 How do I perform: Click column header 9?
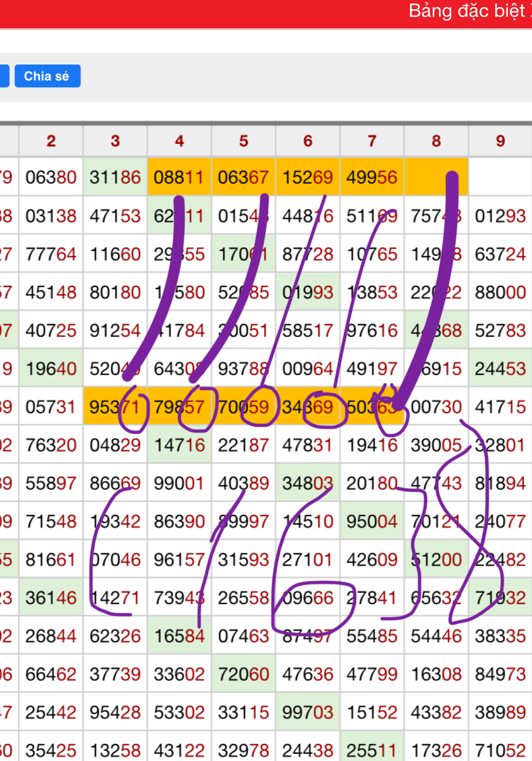(500, 141)
